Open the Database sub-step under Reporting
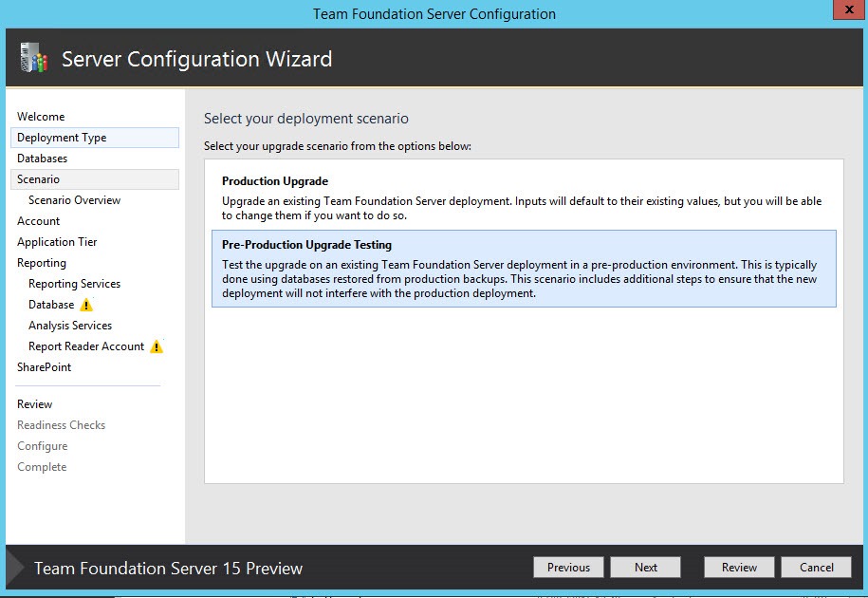868x598 pixels. coord(51,305)
